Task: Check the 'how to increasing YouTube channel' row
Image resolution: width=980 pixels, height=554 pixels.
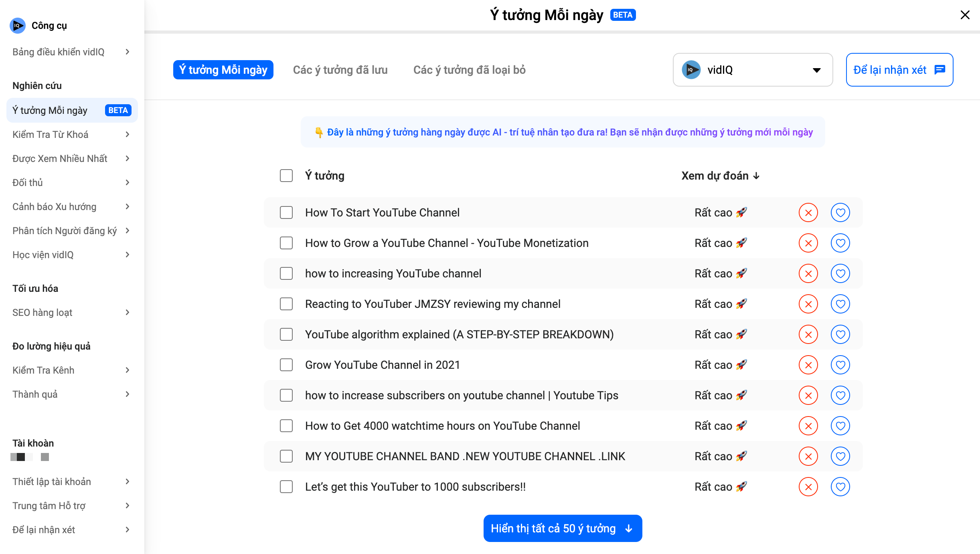Action: 286,273
